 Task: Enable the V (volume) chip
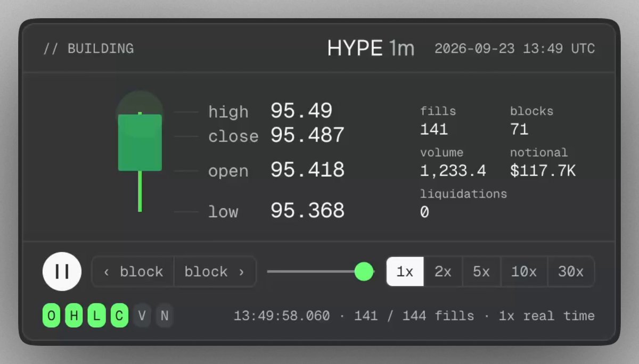pyautogui.click(x=142, y=316)
